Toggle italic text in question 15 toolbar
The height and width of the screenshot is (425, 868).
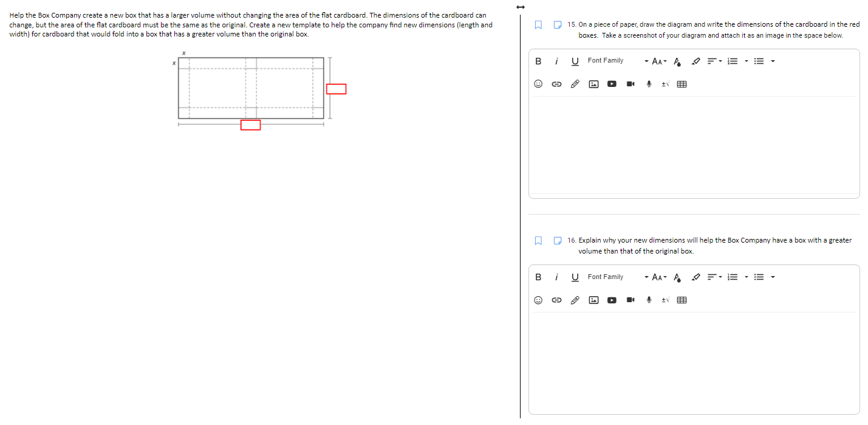(556, 61)
